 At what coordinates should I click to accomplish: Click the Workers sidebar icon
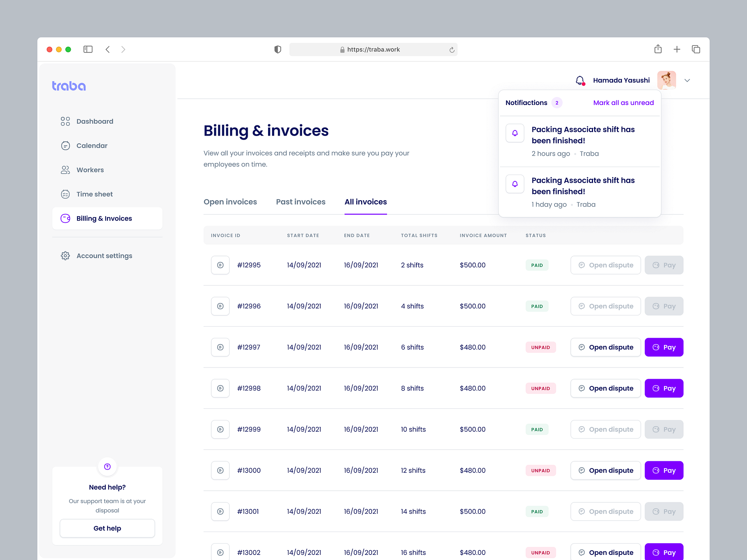[65, 170]
